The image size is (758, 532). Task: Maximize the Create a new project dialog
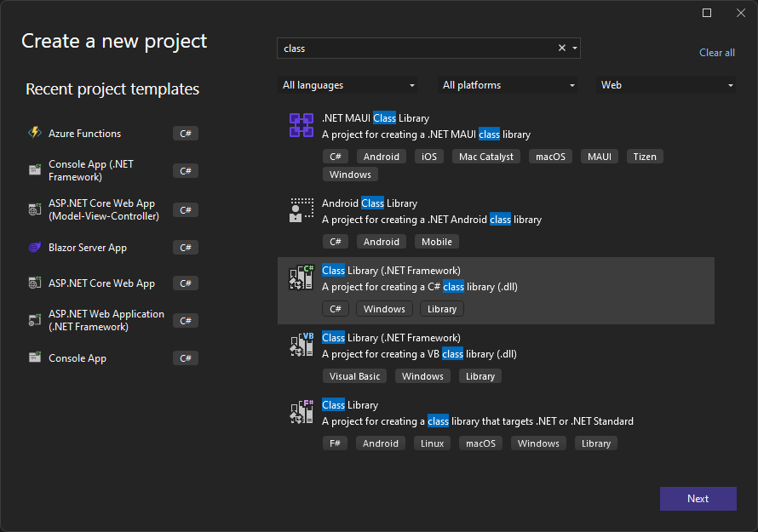point(707,13)
